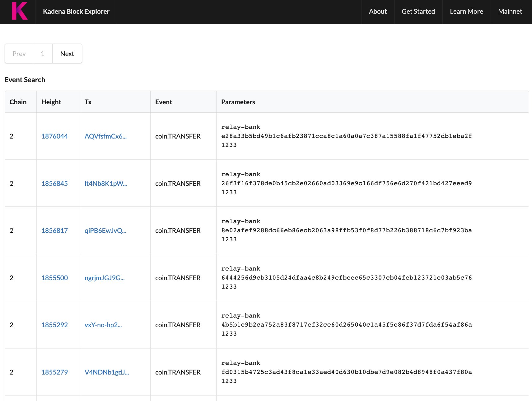View transaction qiPB6EwJvQ...
This screenshot has height=401, width=532.
coord(105,230)
